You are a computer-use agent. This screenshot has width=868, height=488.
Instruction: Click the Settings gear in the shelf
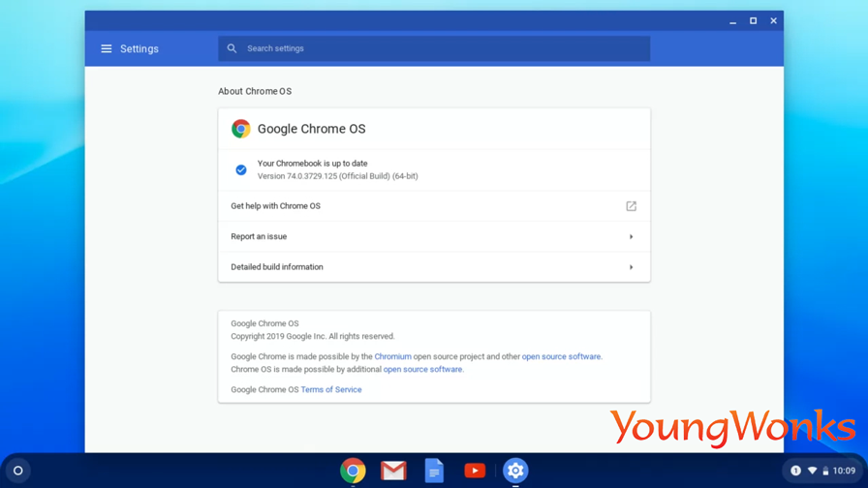(x=515, y=471)
